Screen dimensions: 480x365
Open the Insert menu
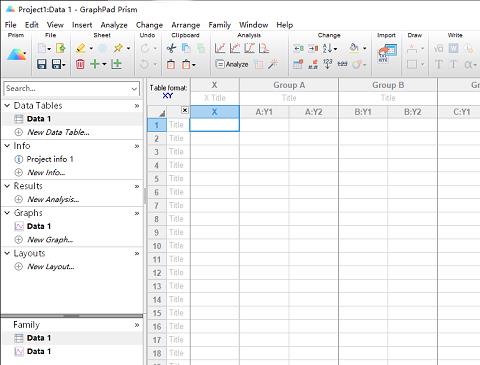tap(82, 25)
